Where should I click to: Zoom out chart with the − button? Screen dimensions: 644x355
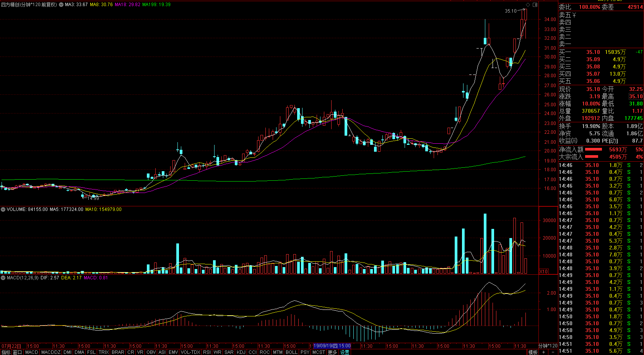click(x=553, y=352)
